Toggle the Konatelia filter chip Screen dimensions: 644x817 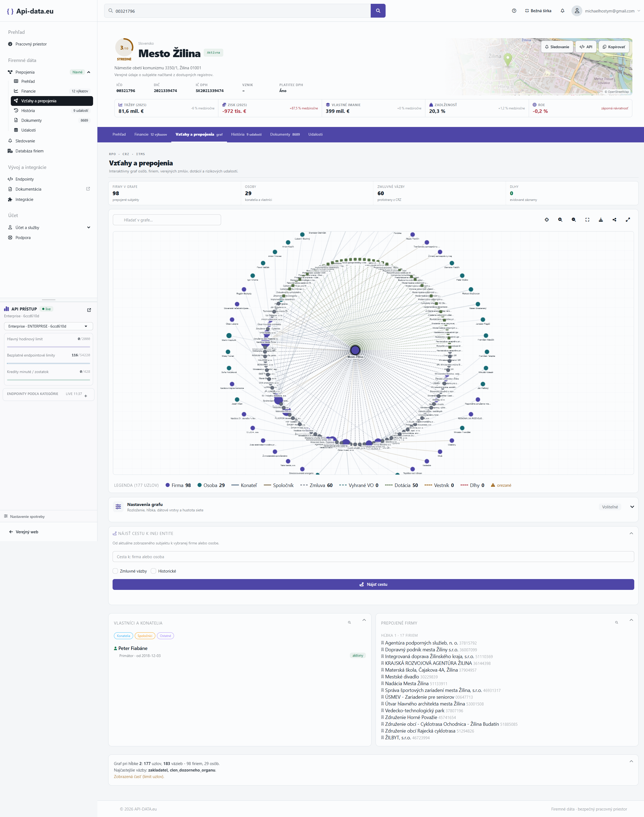123,636
